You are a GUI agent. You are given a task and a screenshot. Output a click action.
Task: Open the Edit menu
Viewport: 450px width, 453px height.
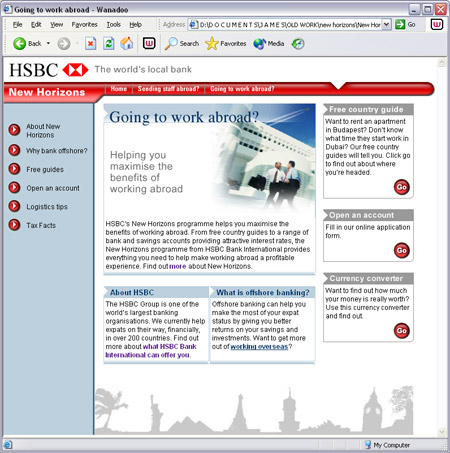[36, 25]
